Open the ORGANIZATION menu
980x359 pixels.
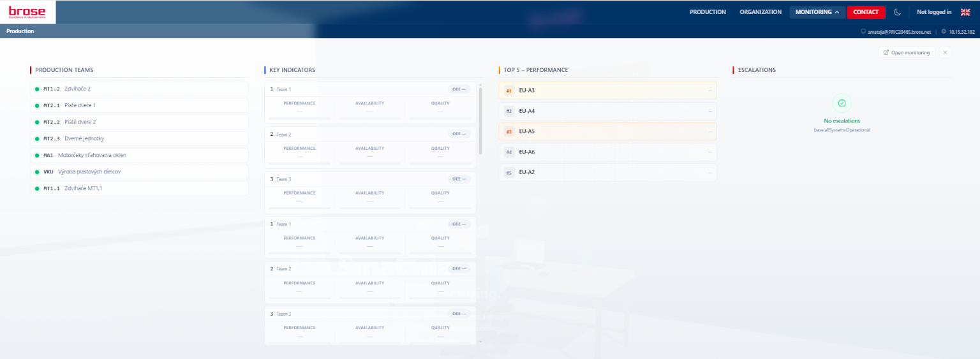click(761, 12)
